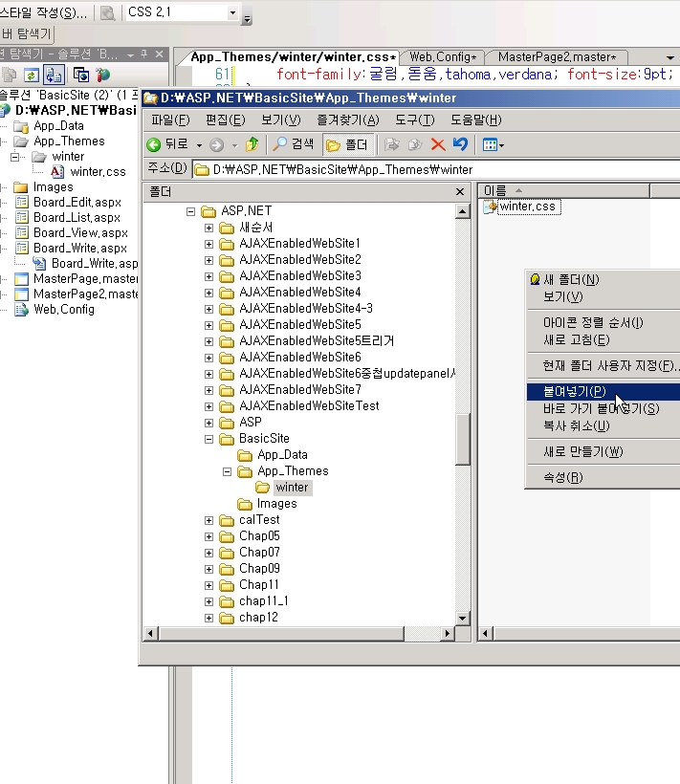The image size is (680, 784).
Task: Click Refresh icon in Solution Explorer toolbar
Action: [x=31, y=76]
